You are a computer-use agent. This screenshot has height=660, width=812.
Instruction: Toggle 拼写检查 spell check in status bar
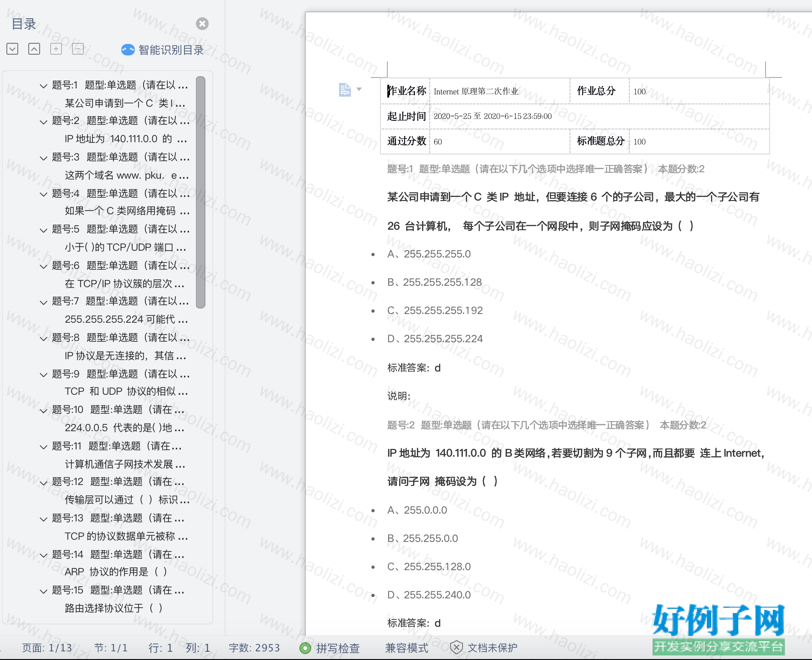338,648
